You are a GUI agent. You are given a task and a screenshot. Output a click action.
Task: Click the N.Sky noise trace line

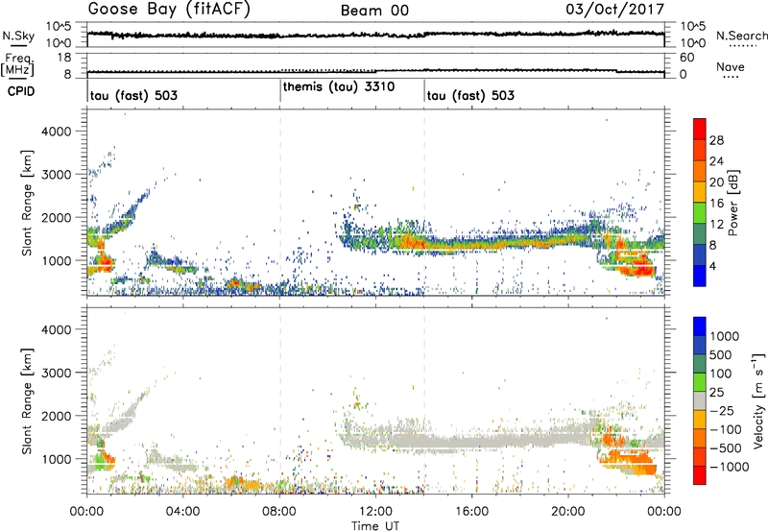(x=375, y=35)
